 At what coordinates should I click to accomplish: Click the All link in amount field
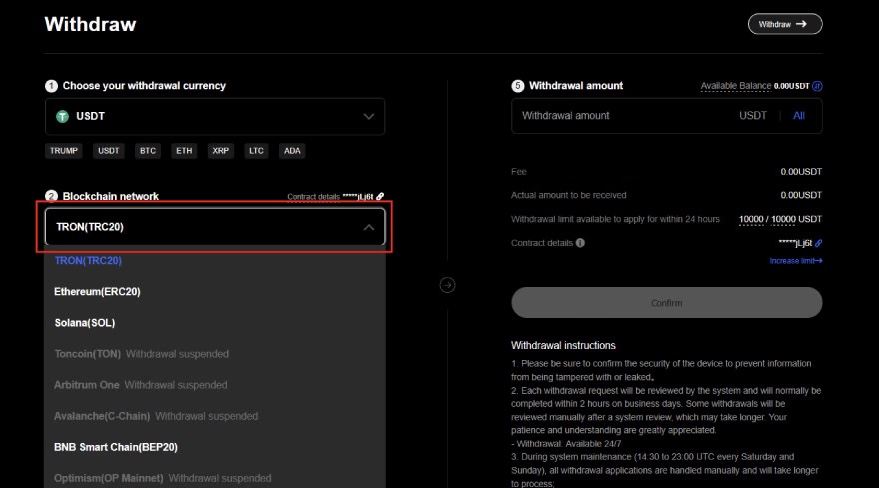(799, 116)
